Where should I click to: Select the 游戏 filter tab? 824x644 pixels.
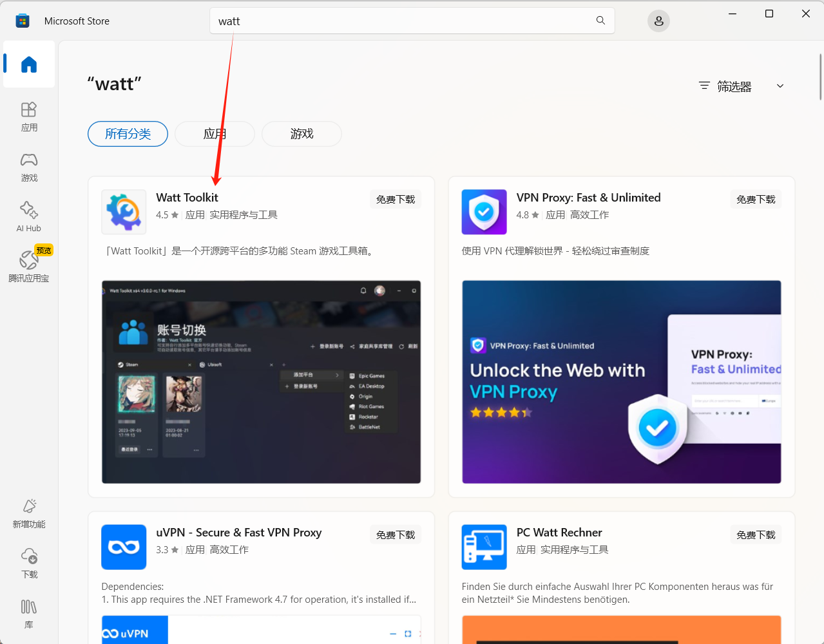(x=302, y=134)
